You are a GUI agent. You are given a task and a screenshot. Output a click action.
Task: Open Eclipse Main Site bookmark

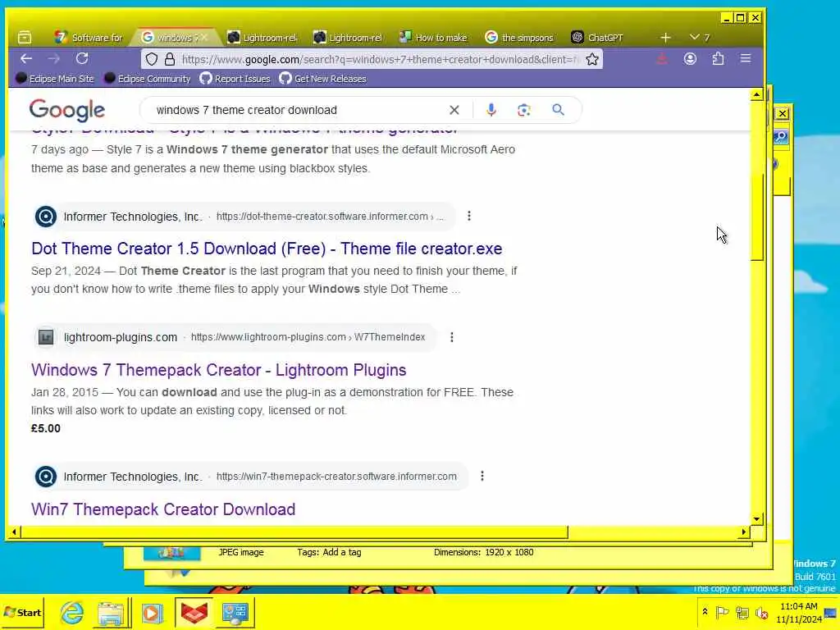click(x=55, y=79)
